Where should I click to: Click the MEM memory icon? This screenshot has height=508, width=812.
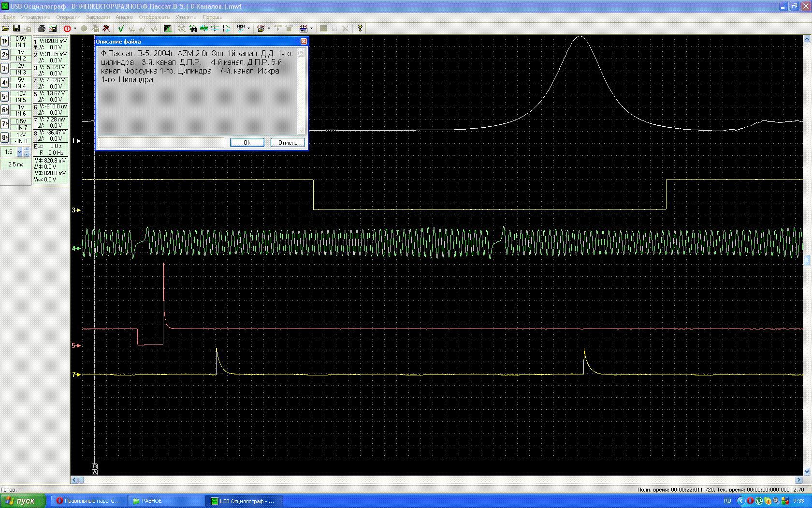click(x=241, y=29)
